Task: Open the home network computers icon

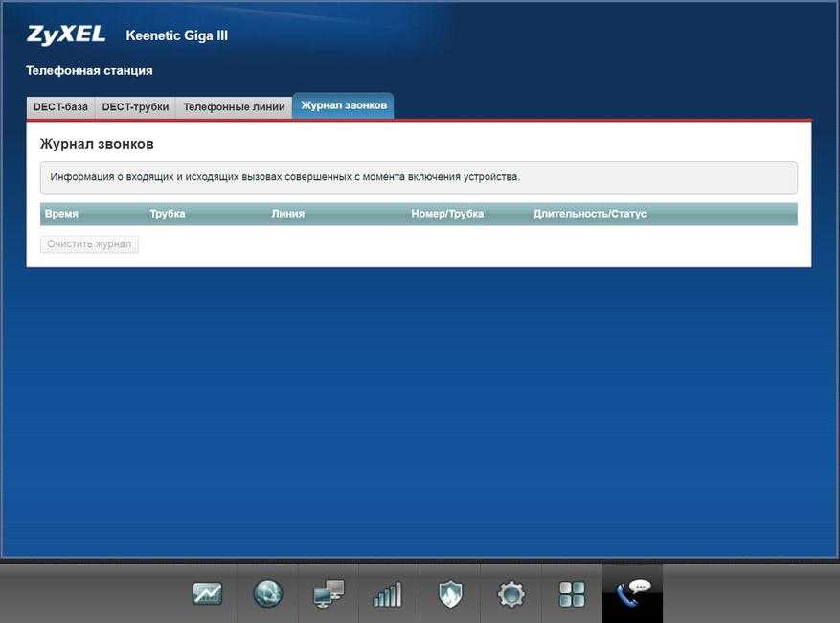Action: coord(328,594)
